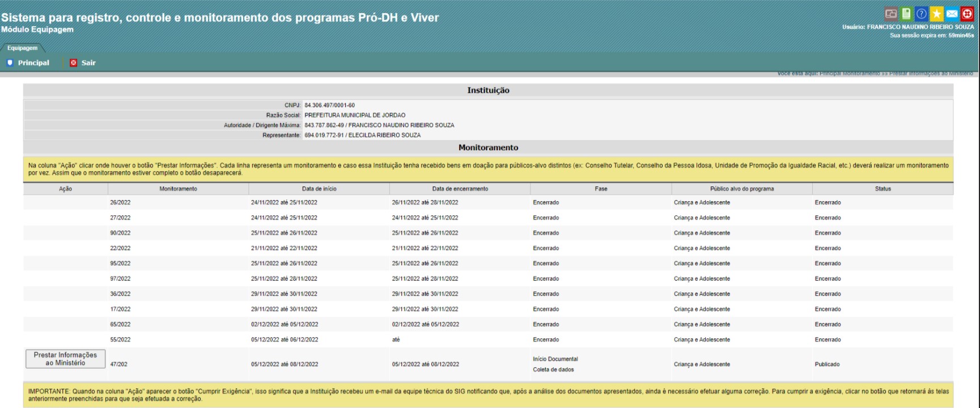Click the yellow star favorites icon
980x408 pixels.
click(x=937, y=14)
